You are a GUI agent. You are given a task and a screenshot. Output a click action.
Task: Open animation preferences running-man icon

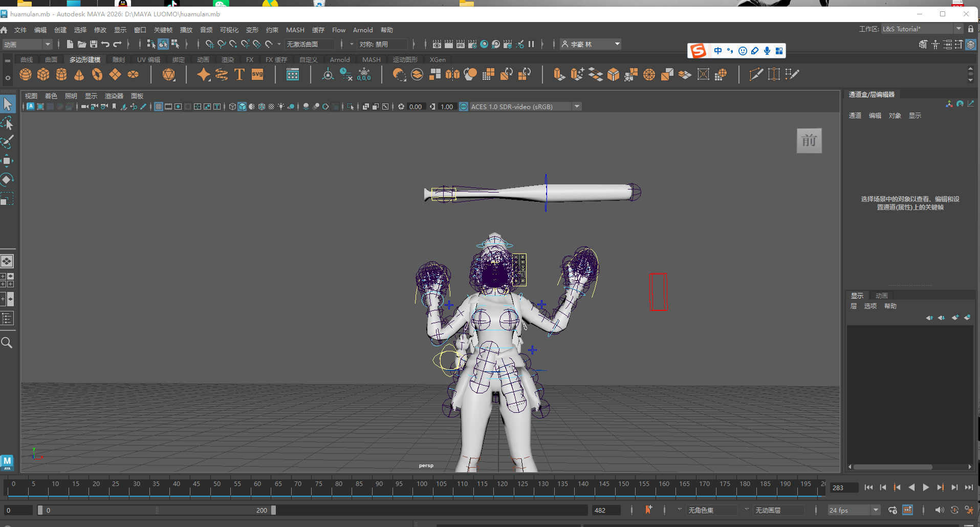tap(969, 510)
